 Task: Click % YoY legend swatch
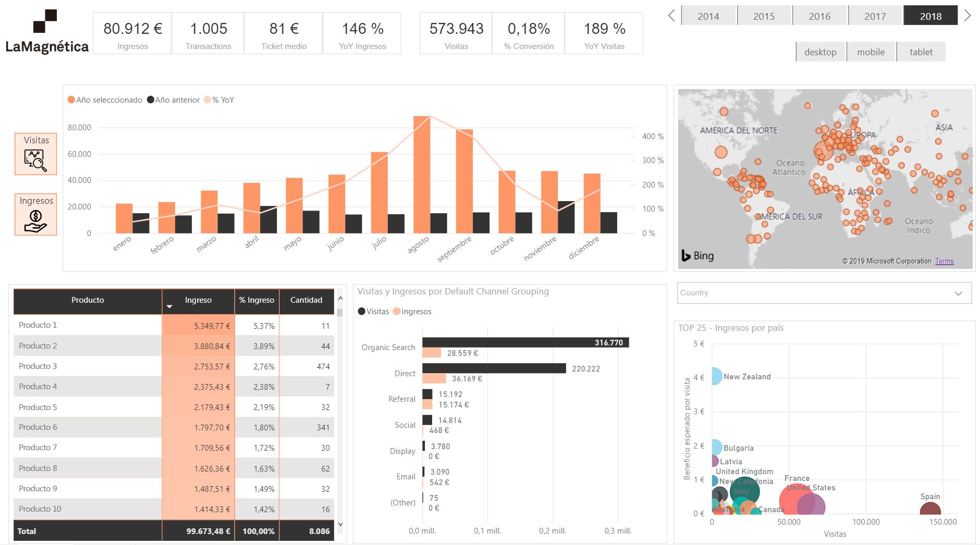point(207,100)
